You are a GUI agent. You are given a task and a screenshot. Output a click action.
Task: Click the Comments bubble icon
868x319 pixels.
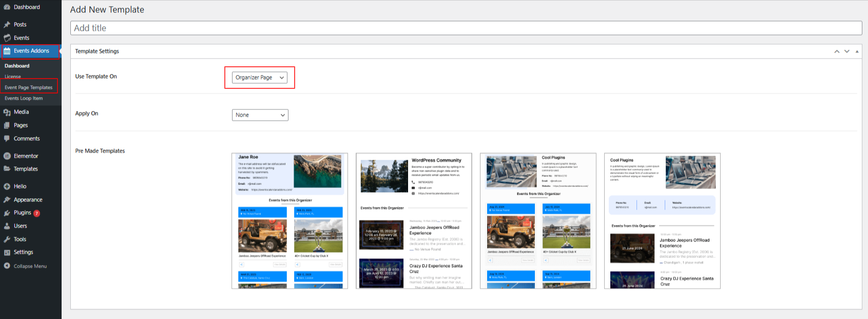pos(7,139)
